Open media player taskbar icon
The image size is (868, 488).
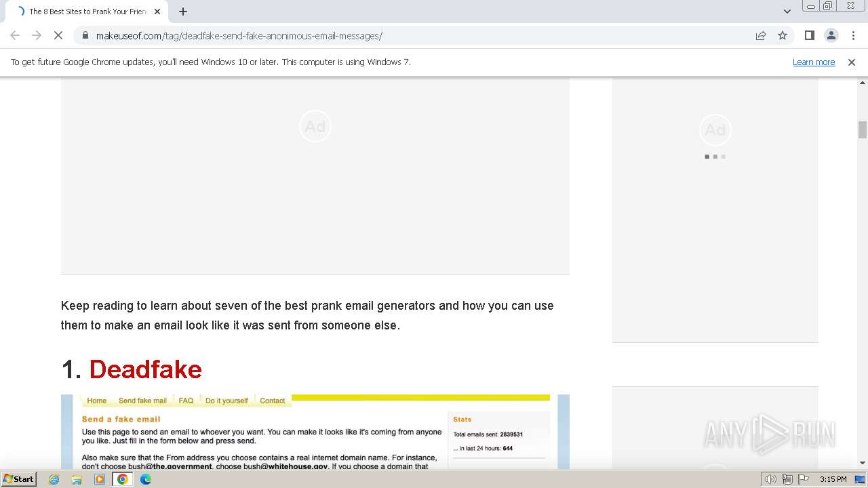pos(100,479)
